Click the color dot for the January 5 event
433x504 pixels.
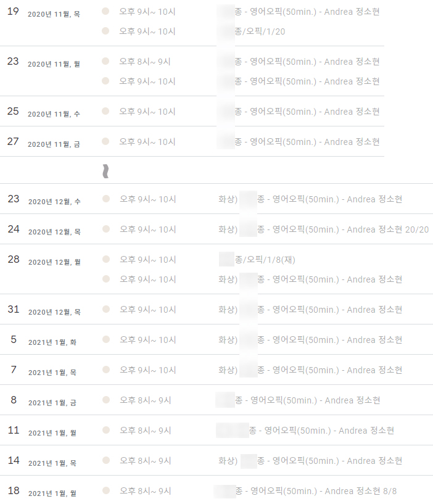tap(105, 340)
